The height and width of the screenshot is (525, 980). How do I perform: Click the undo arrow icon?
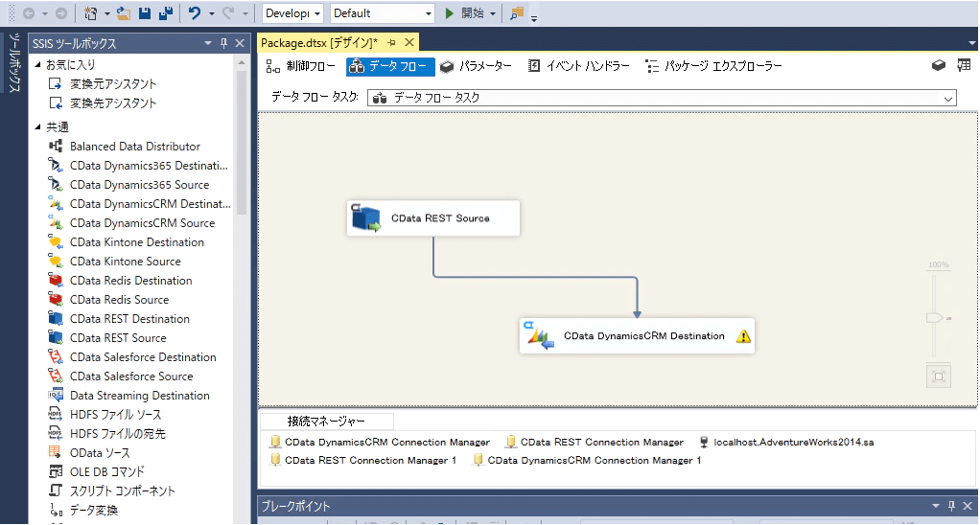click(x=195, y=13)
